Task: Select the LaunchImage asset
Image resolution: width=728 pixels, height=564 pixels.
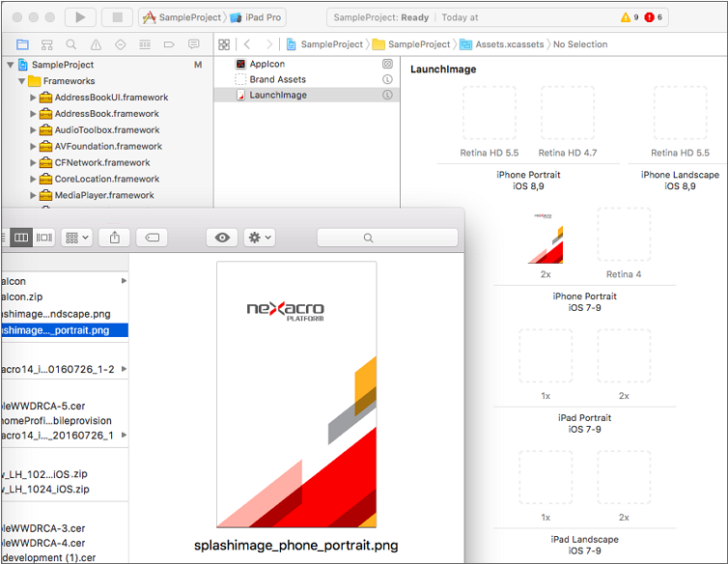Action: tap(306, 96)
